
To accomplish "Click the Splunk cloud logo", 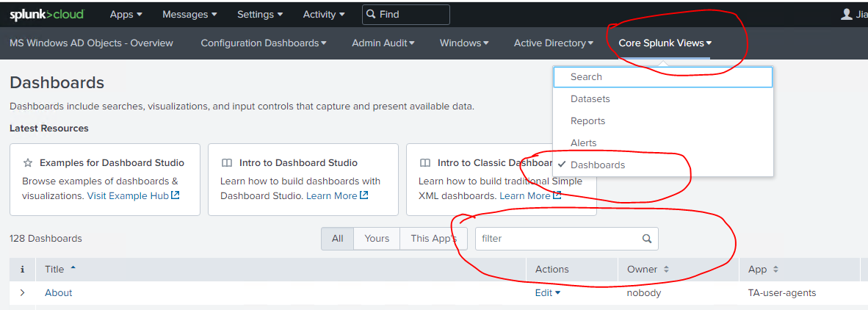I will (47, 14).
